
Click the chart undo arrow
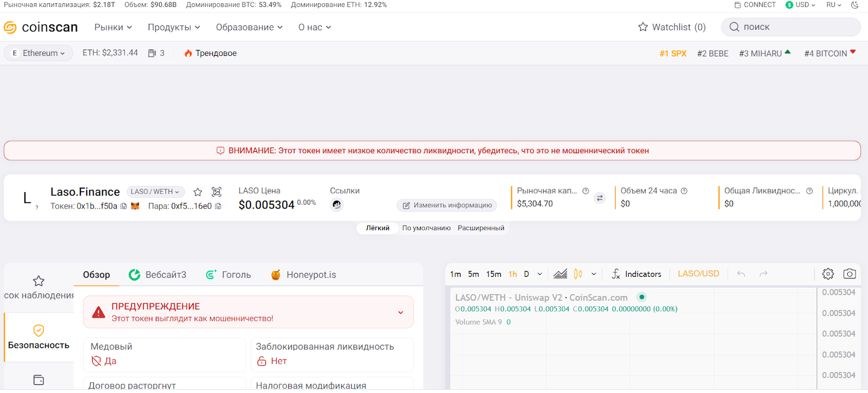[x=741, y=274]
